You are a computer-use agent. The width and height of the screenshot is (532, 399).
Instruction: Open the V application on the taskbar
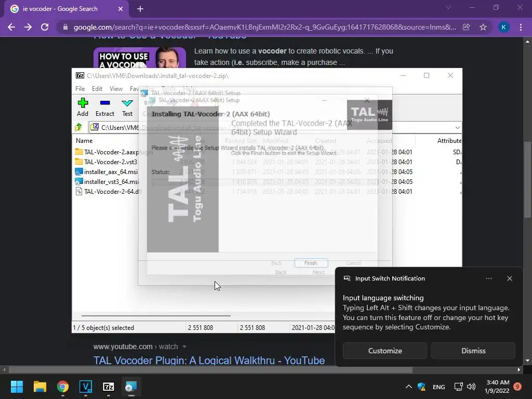(86, 387)
